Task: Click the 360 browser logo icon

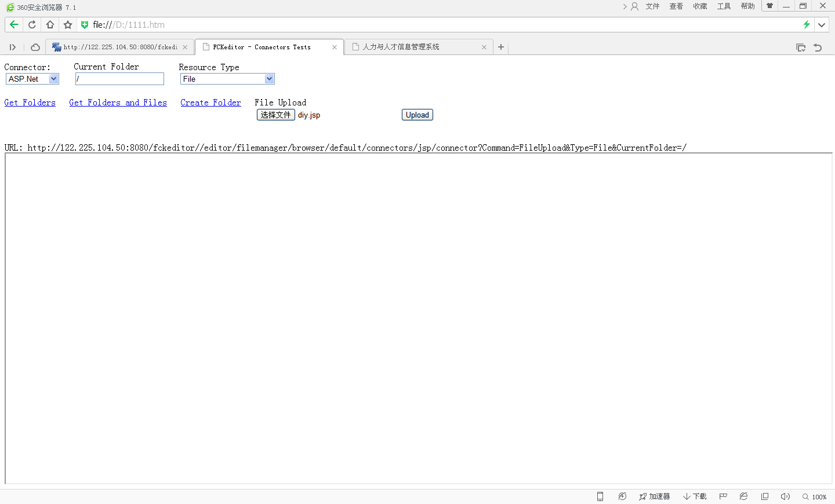Action: point(10,7)
